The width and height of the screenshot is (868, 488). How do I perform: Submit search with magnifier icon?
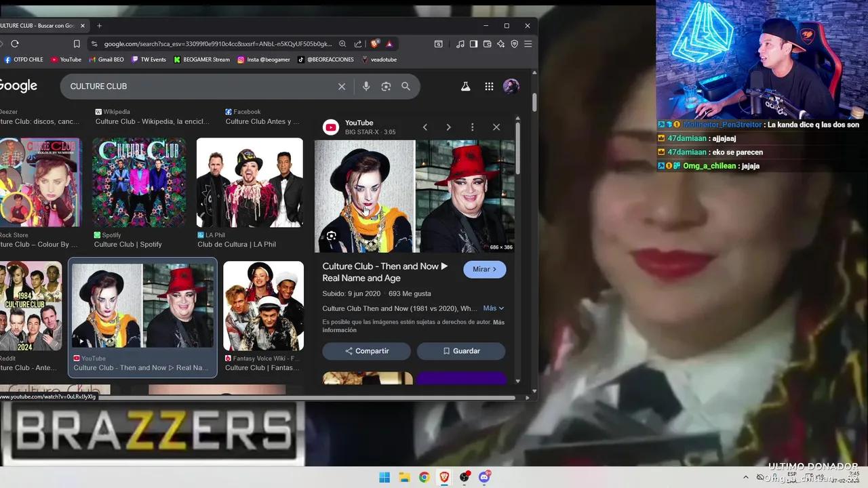(x=406, y=86)
